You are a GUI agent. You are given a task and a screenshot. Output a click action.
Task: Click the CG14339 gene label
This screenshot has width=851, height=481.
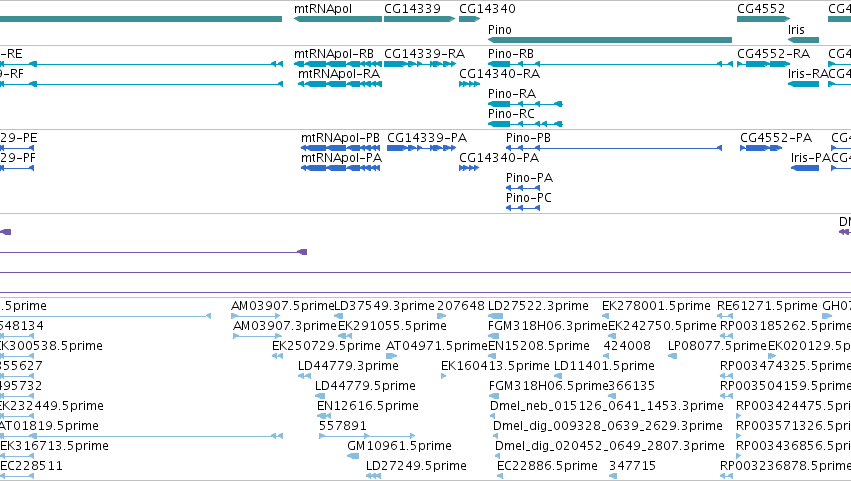pyautogui.click(x=412, y=9)
